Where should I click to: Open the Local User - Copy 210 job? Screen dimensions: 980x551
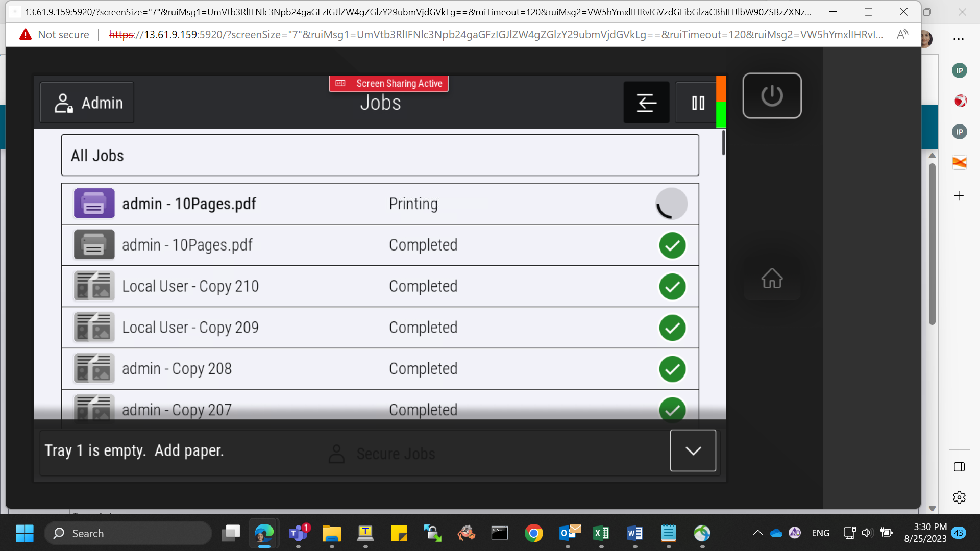[380, 286]
